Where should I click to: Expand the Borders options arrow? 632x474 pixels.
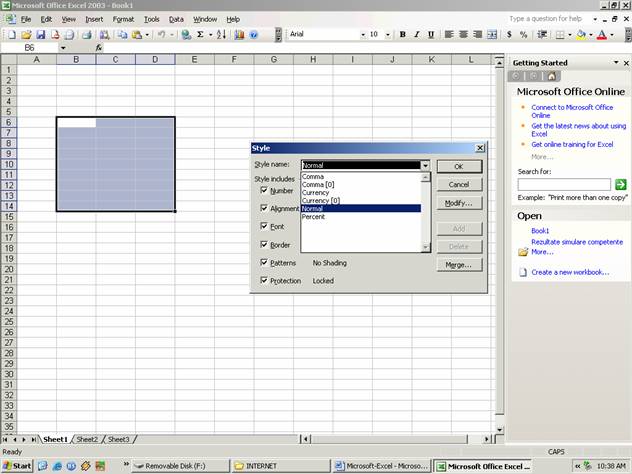570,35
